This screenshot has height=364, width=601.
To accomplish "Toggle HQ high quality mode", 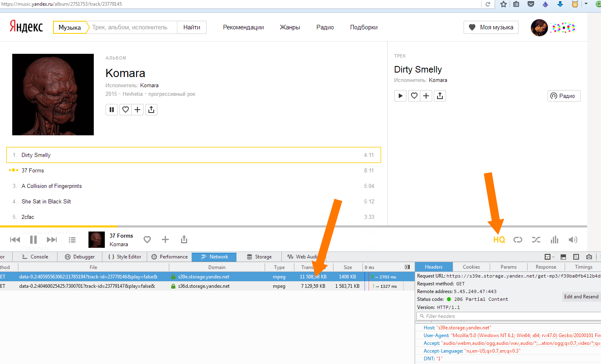I will pos(499,240).
